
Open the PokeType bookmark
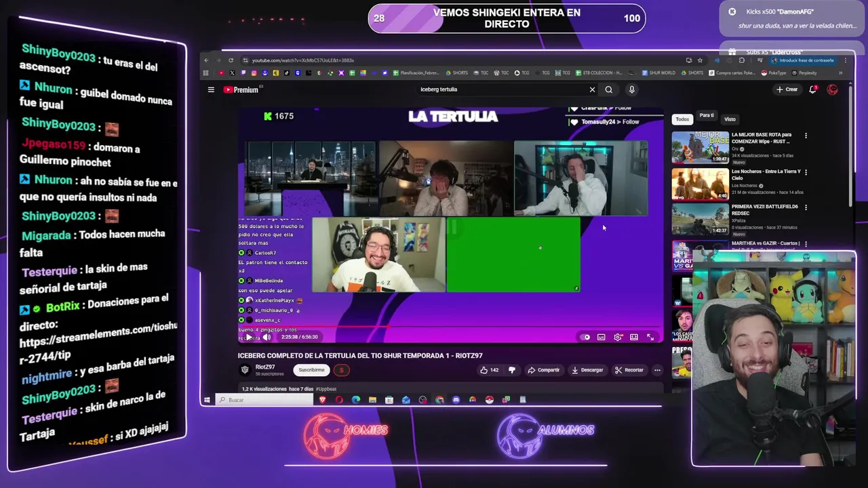click(774, 73)
